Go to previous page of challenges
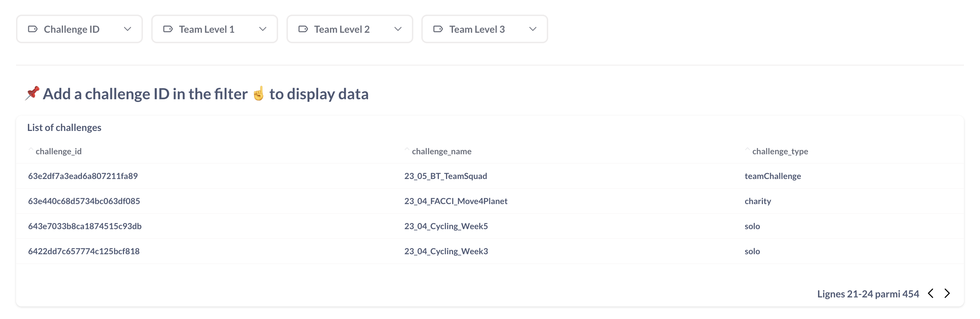The height and width of the screenshot is (319, 980). 931,293
